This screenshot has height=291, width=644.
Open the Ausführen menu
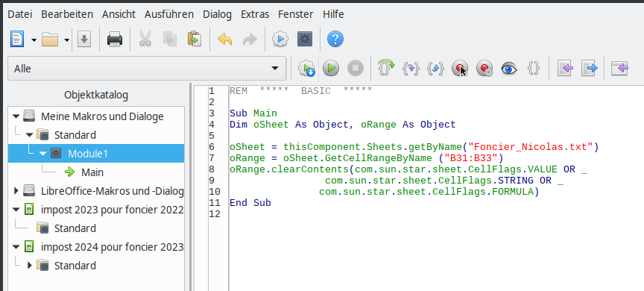coord(168,14)
